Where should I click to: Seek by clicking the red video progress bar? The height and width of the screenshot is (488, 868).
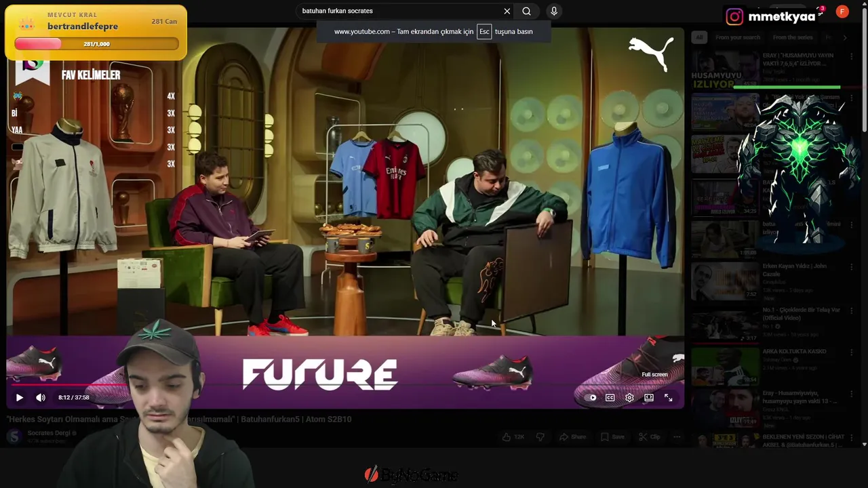click(x=68, y=385)
